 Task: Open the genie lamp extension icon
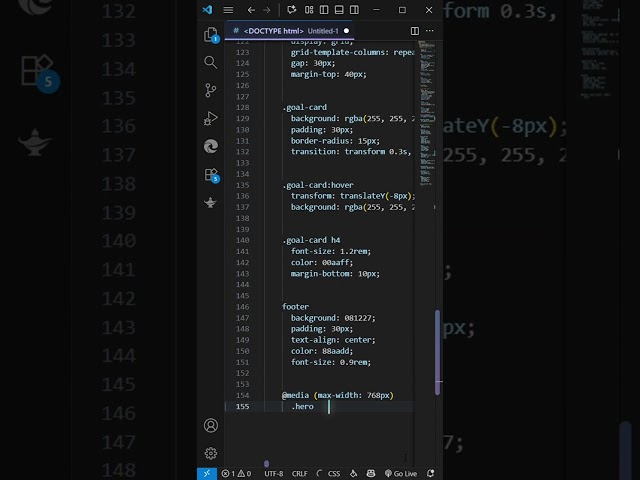pyautogui.click(x=211, y=202)
